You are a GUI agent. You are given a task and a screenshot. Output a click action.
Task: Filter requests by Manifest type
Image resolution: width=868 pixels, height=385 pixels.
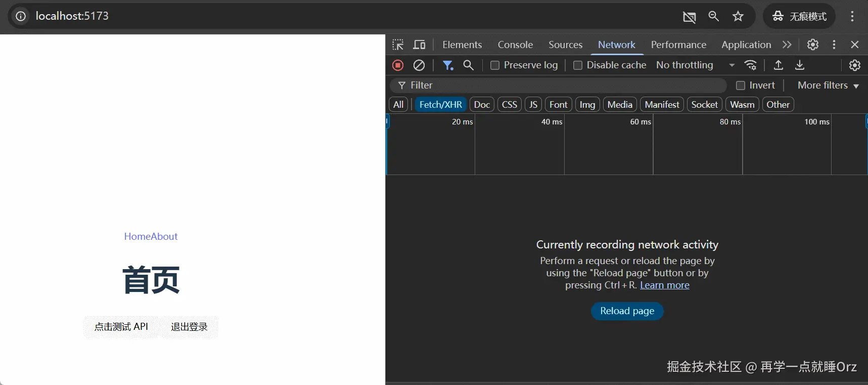(x=662, y=105)
